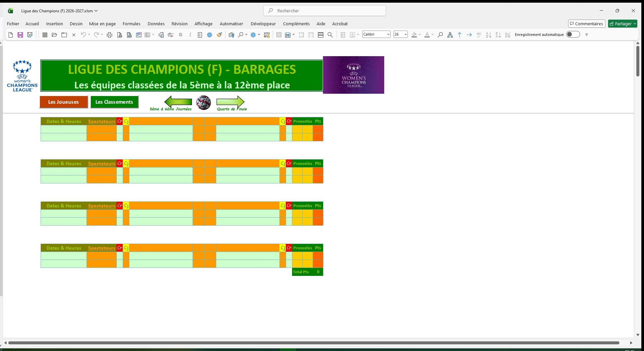Expand the quick access toolbar customize arrow
644x351 pixels.
tap(586, 35)
